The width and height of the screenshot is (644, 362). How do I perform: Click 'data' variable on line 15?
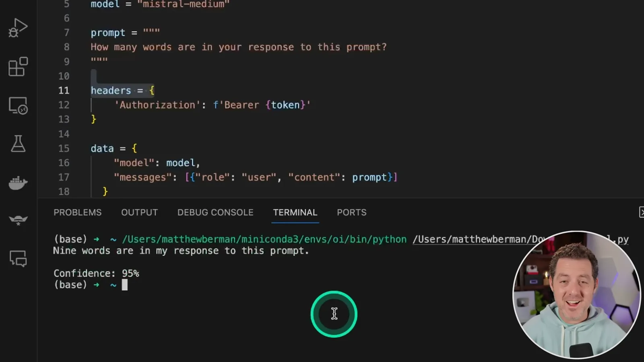(x=102, y=148)
